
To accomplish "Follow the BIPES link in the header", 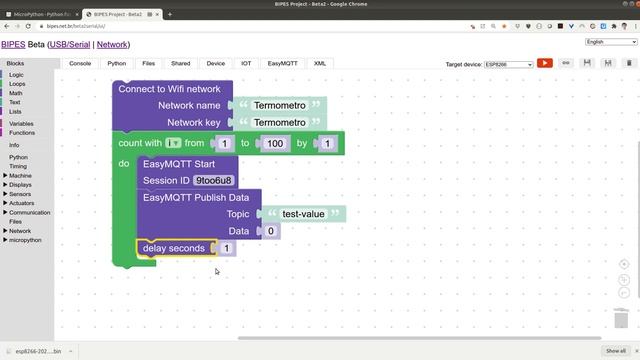I will coord(13,44).
